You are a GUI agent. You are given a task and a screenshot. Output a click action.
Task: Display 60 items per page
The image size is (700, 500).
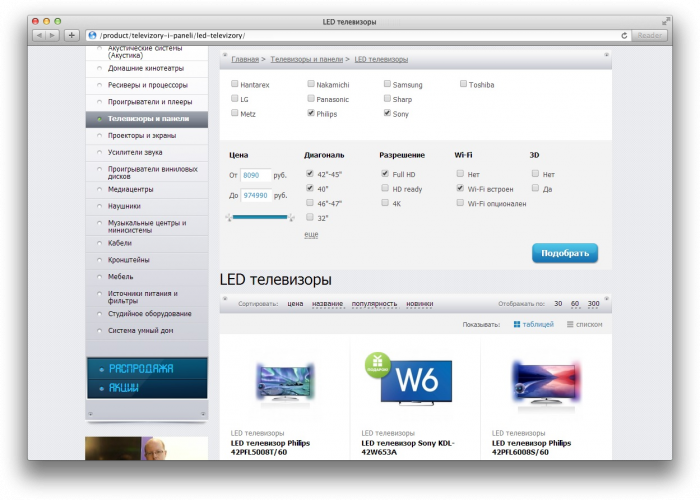tap(575, 304)
